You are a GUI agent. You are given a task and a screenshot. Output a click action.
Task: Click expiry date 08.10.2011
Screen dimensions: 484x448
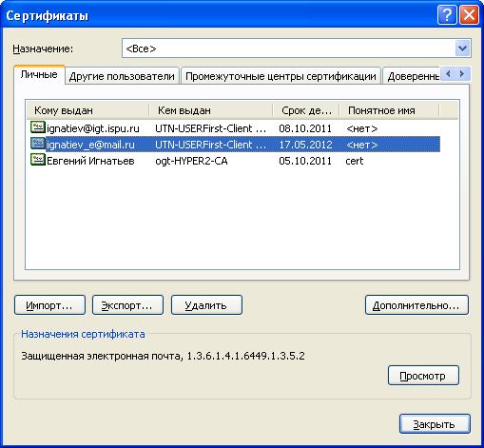(305, 128)
